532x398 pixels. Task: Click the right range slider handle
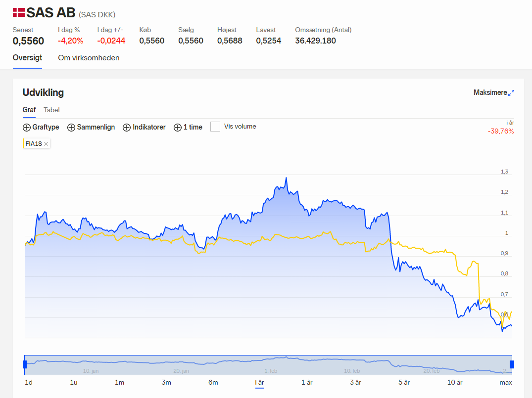(512, 364)
